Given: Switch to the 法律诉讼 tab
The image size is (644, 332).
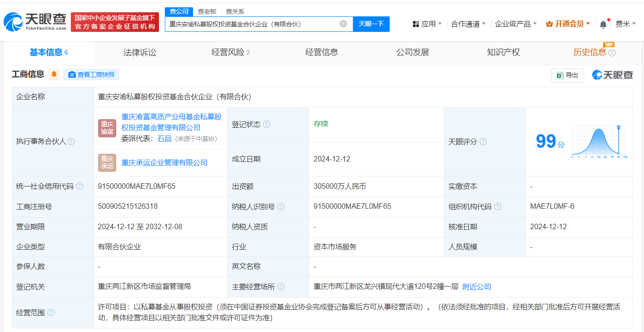Looking at the screenshot, I should [x=139, y=52].
